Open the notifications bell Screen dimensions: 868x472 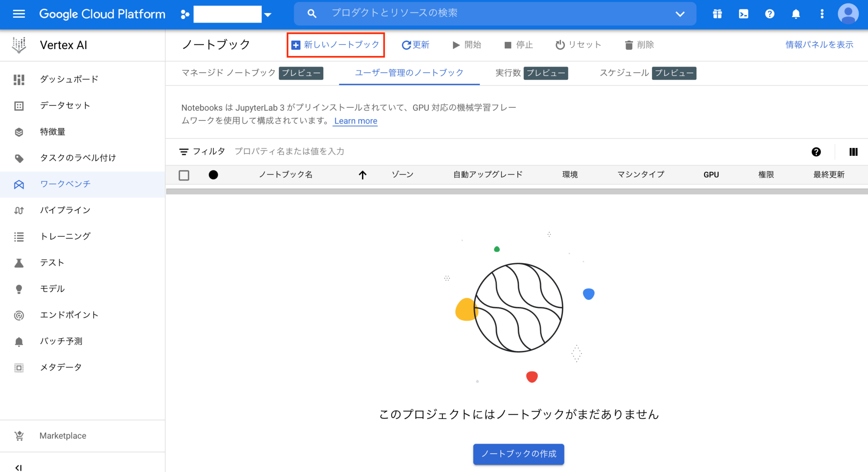point(796,14)
